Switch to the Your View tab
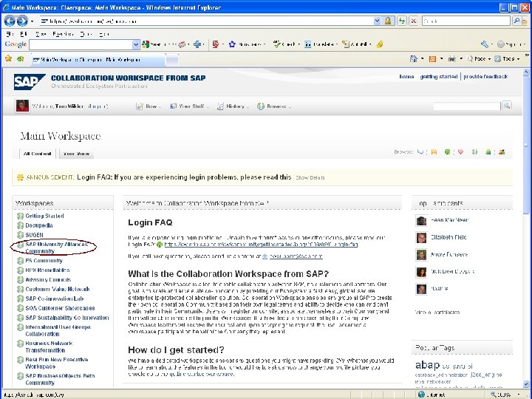This screenshot has width=532, height=399. point(76,154)
